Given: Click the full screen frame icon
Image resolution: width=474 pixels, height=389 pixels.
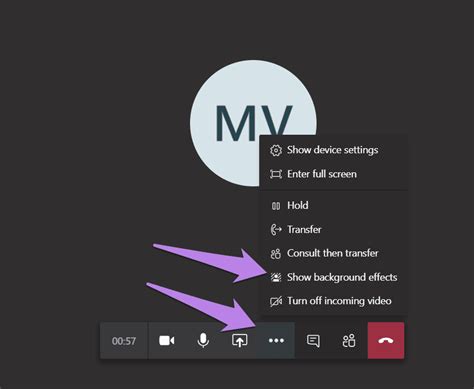Looking at the screenshot, I should (276, 174).
